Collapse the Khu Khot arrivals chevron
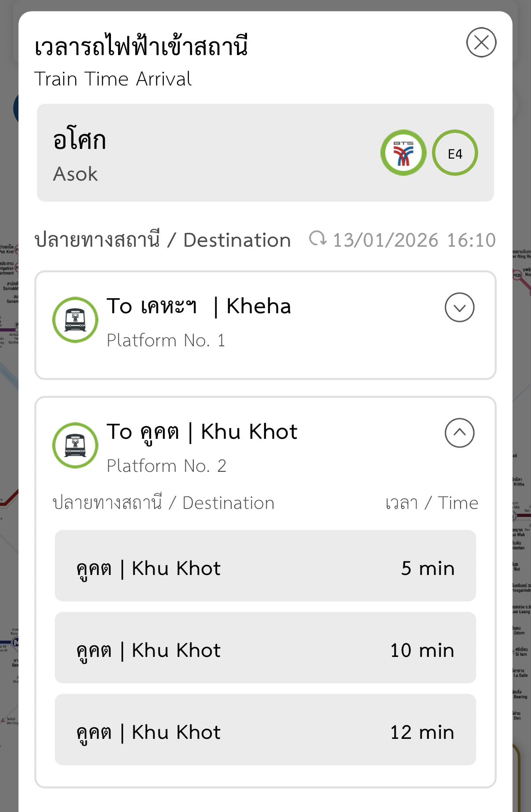 [x=459, y=433]
